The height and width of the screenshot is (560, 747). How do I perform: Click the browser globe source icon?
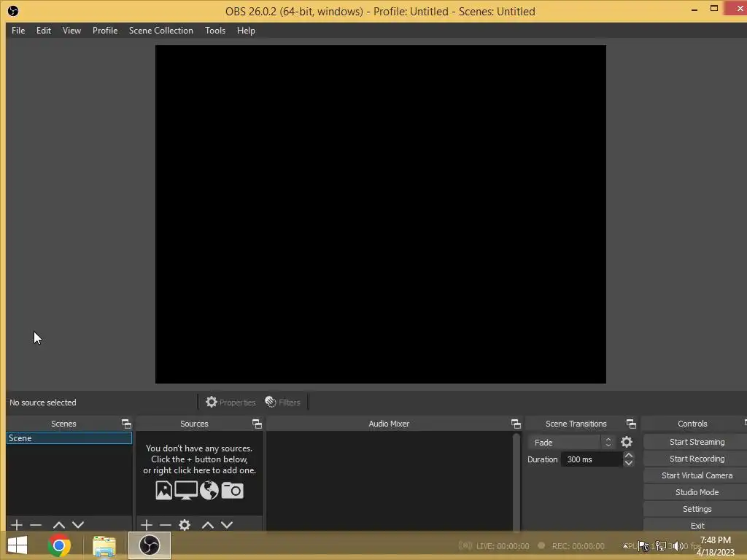click(x=209, y=491)
